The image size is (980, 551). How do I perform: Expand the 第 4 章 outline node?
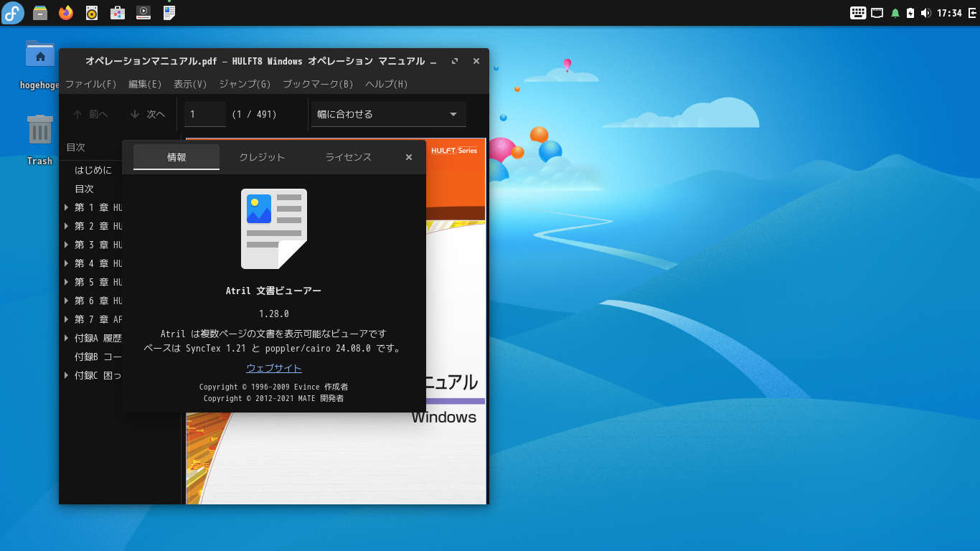click(x=67, y=263)
